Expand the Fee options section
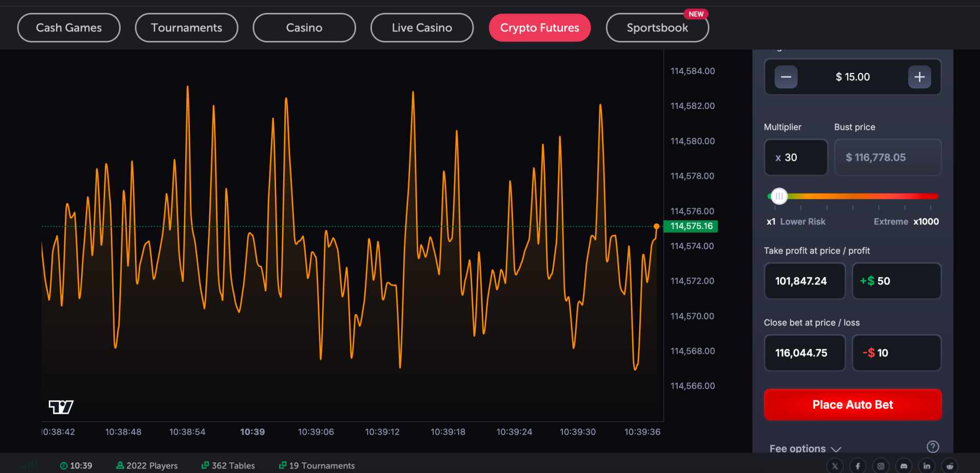980x473 pixels. click(805, 448)
